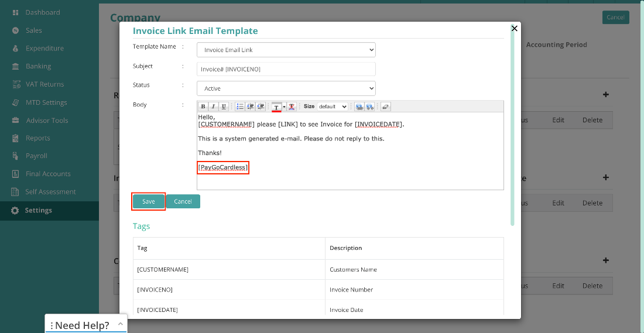
Task: Click the Customers Name description cell
Action: (x=415, y=270)
